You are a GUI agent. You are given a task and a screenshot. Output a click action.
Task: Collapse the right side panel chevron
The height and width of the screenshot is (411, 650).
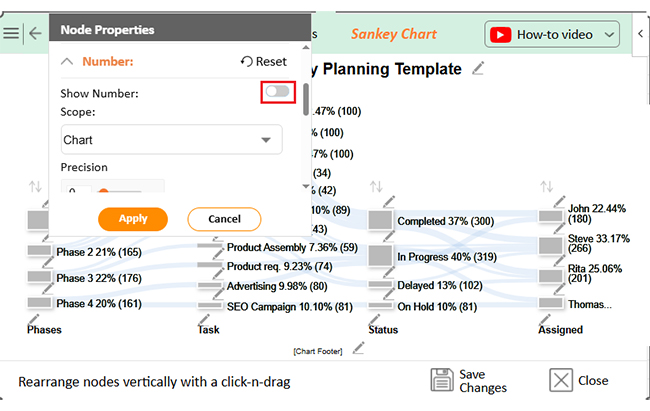pyautogui.click(x=640, y=34)
